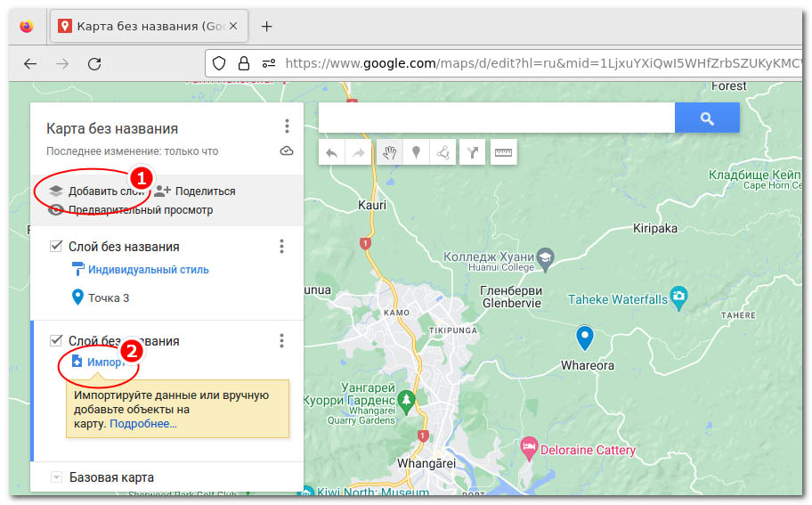This screenshot has height=505, width=812.
Task: Click the Whangārei city label
Action: click(x=426, y=463)
